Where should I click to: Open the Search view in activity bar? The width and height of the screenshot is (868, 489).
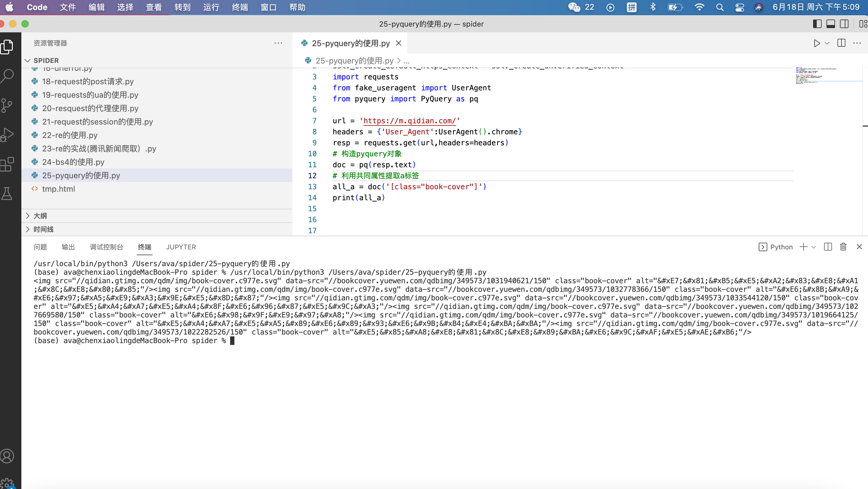(7, 76)
